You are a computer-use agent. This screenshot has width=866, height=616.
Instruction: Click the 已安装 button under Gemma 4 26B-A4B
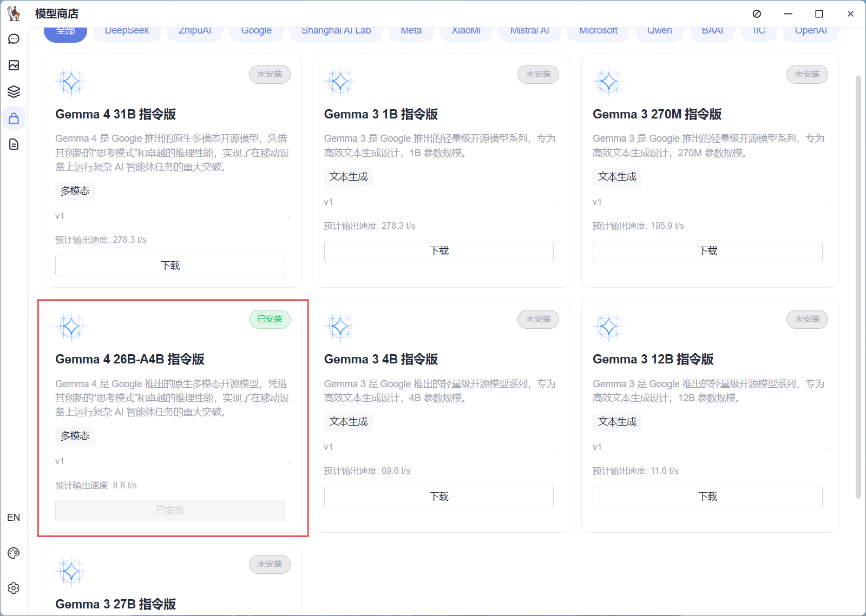click(x=170, y=511)
